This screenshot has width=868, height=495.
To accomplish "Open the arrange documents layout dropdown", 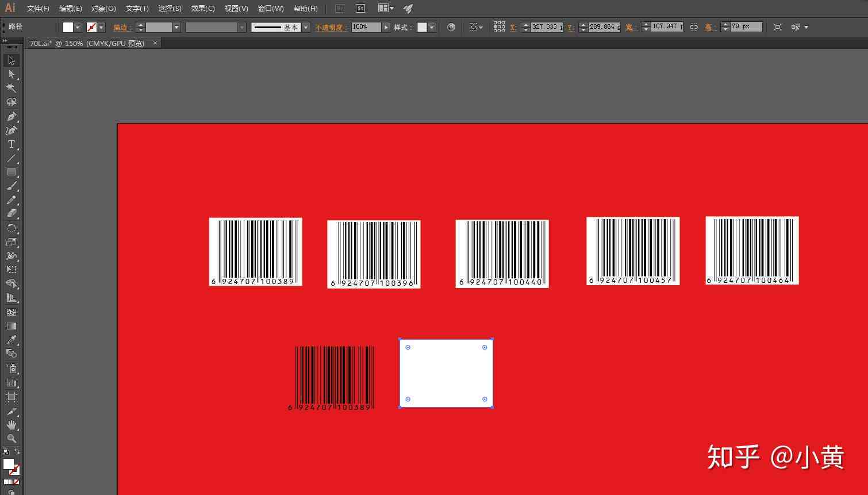I will (386, 9).
